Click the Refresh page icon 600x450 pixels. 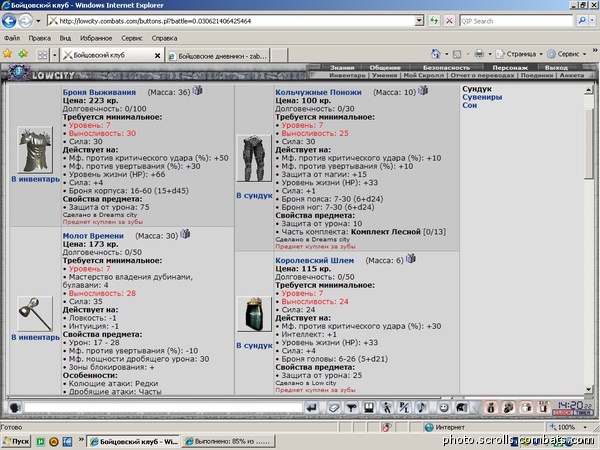point(434,21)
